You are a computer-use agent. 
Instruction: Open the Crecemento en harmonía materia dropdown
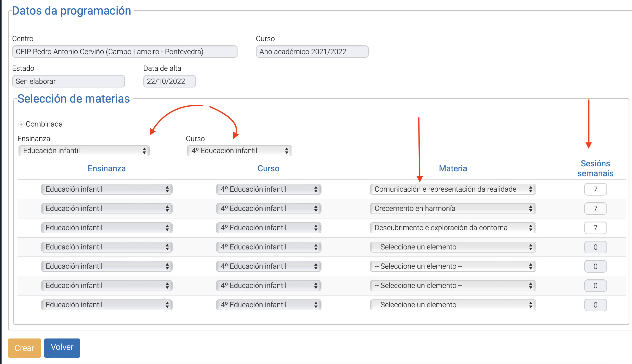click(453, 209)
